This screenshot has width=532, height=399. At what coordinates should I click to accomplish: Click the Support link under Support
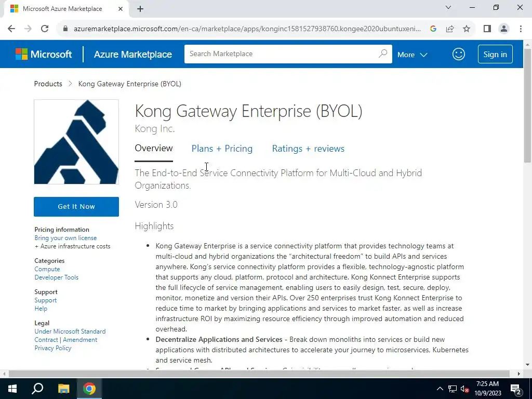click(x=46, y=300)
